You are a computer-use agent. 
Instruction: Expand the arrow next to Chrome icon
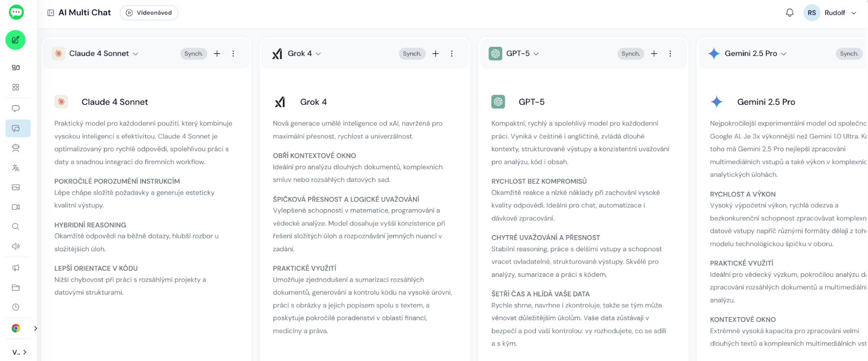point(35,328)
